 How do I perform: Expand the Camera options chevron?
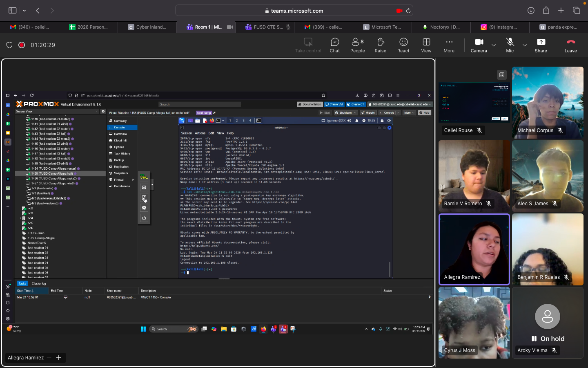pos(494,45)
